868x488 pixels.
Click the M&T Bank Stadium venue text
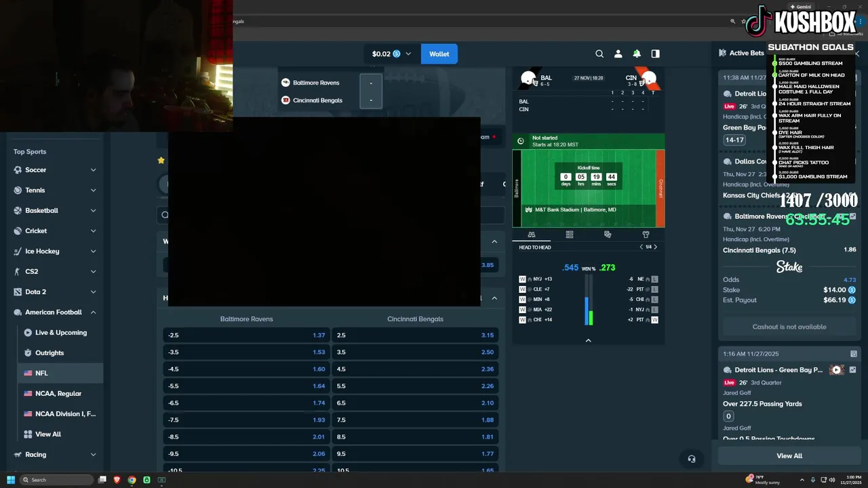(x=575, y=210)
